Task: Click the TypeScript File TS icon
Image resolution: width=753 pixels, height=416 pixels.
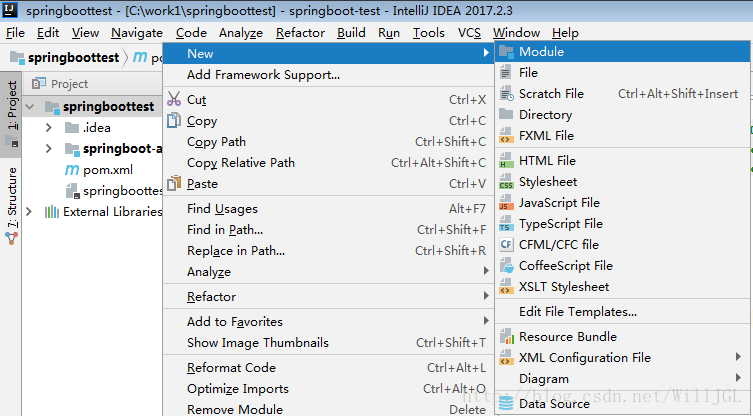Action: tap(506, 224)
